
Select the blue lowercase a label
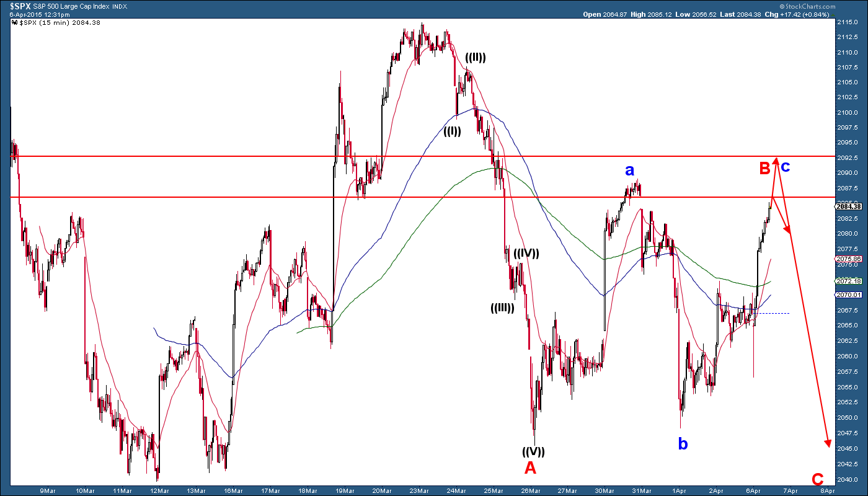[x=629, y=170]
